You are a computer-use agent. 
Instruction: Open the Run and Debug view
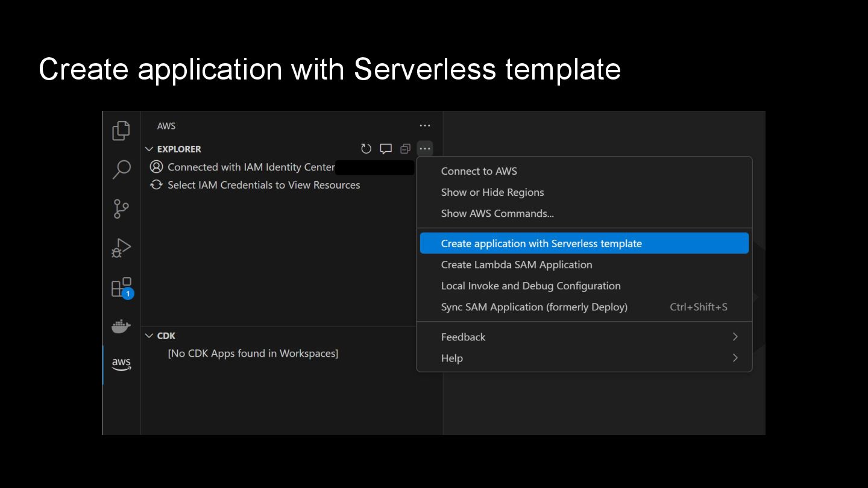coord(121,248)
